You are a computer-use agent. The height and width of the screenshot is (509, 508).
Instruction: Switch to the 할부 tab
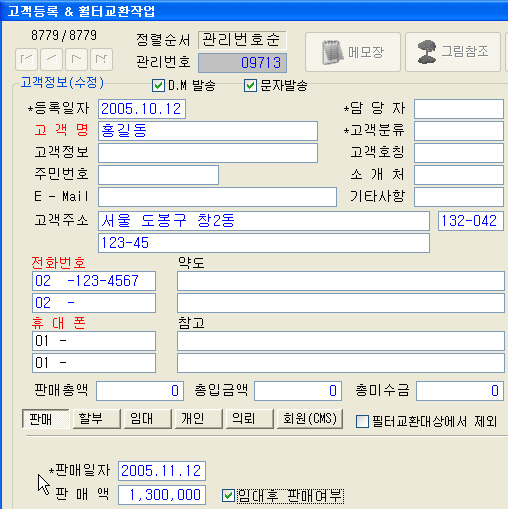tap(97, 419)
